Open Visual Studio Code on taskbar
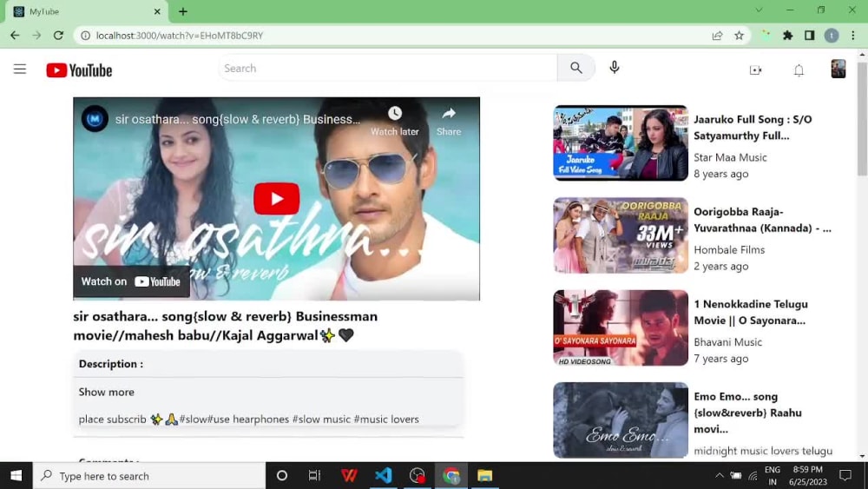This screenshot has height=489, width=868. click(x=383, y=476)
